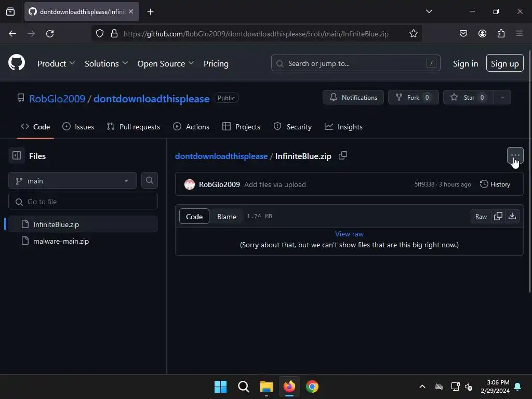The width and height of the screenshot is (532, 399).
Task: Focus the Go to file input
Action: [x=83, y=202]
